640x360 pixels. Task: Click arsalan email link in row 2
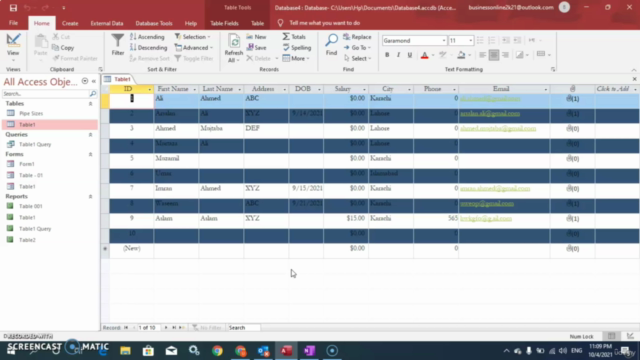490,113
